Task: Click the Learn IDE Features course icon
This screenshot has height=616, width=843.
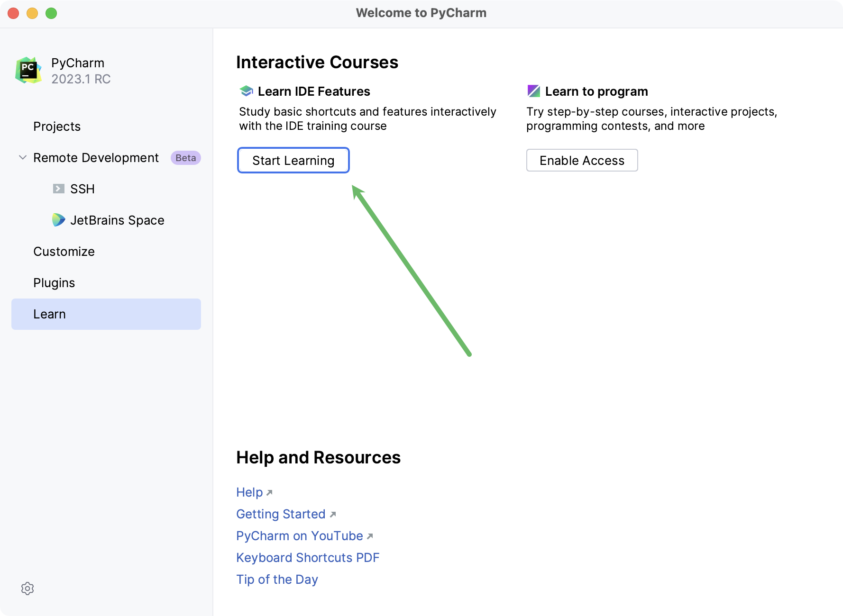Action: [x=246, y=91]
